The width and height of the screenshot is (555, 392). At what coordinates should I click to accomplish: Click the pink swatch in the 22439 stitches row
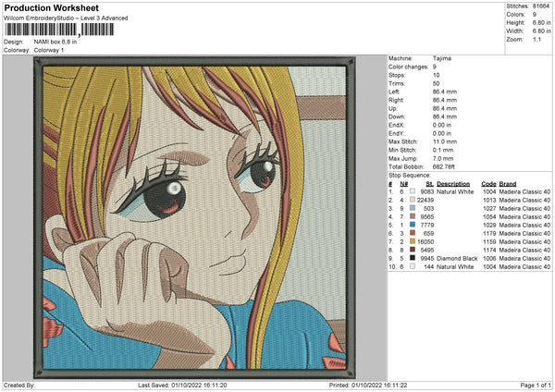413,200
